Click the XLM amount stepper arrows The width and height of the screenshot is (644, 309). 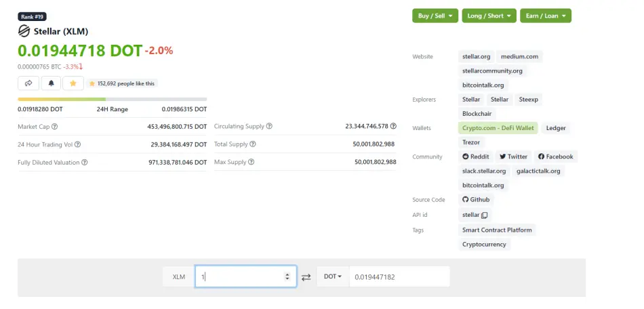[x=287, y=277]
